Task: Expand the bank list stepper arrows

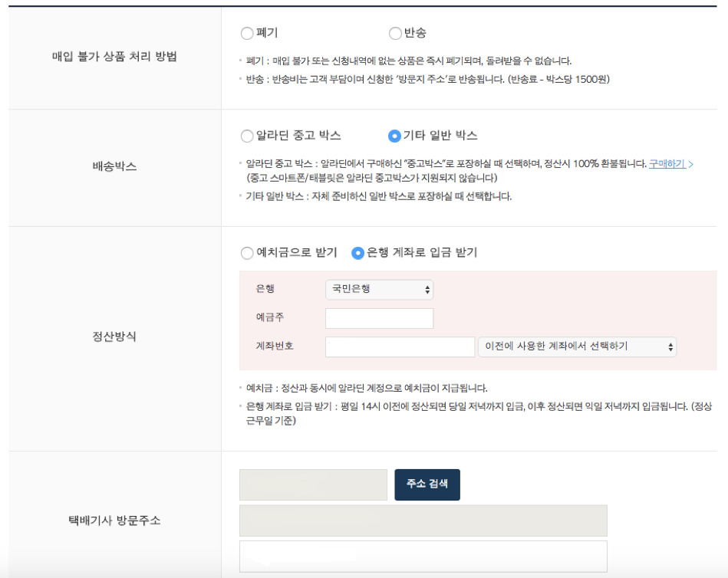Action: (x=426, y=290)
